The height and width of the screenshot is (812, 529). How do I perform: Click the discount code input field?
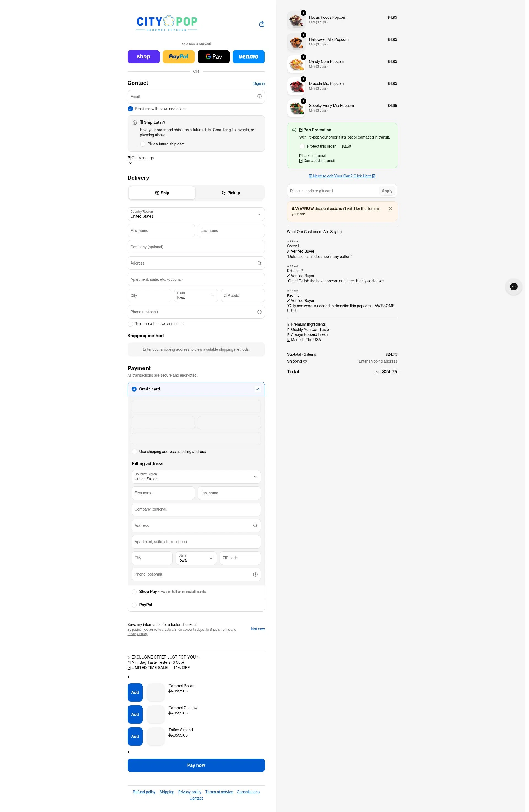[x=333, y=191]
